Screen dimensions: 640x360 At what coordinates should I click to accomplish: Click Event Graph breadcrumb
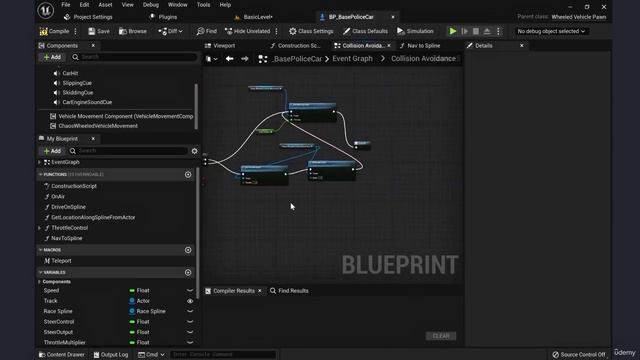pos(352,59)
